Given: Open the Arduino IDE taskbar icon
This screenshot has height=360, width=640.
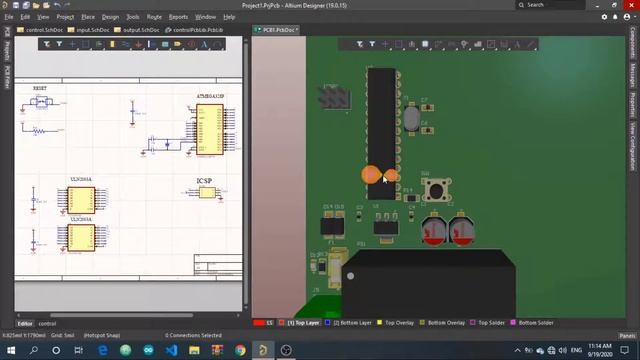Looking at the screenshot, I should tap(148, 350).
